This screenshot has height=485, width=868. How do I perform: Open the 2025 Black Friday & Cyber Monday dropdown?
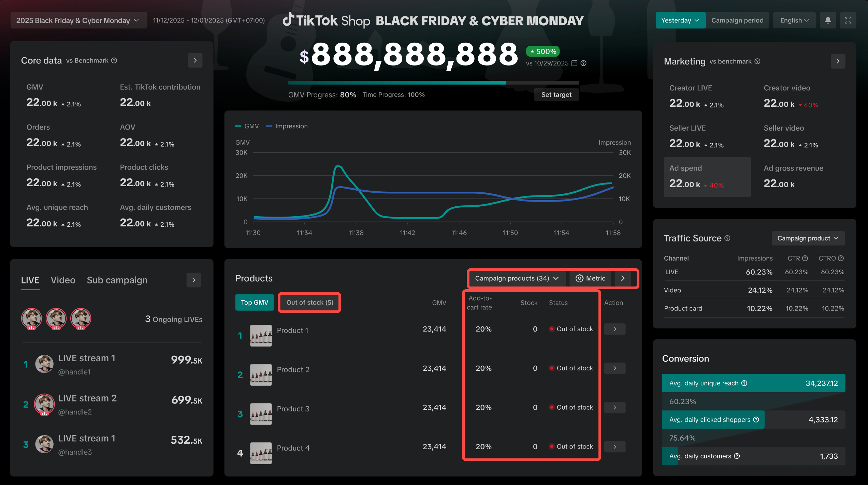pos(78,20)
